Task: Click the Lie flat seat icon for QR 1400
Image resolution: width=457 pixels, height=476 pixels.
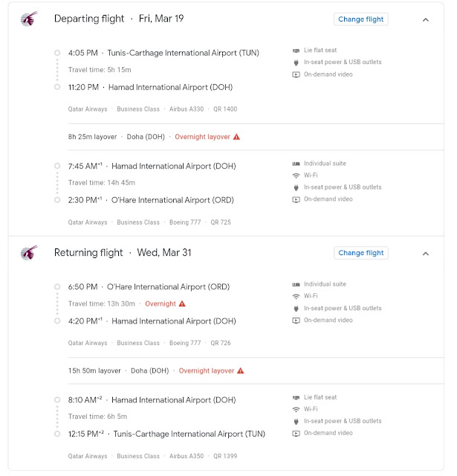Action: 296,51
